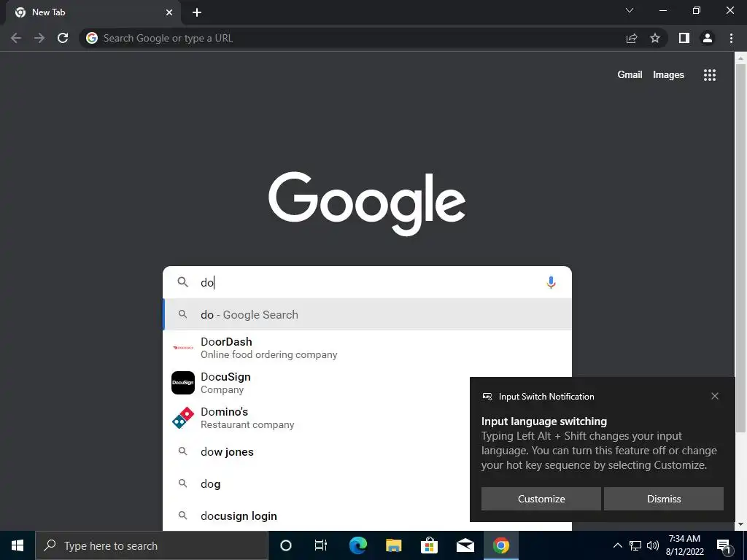Click the network tray icon
The width and height of the screenshot is (747, 560).
pyautogui.click(x=635, y=545)
